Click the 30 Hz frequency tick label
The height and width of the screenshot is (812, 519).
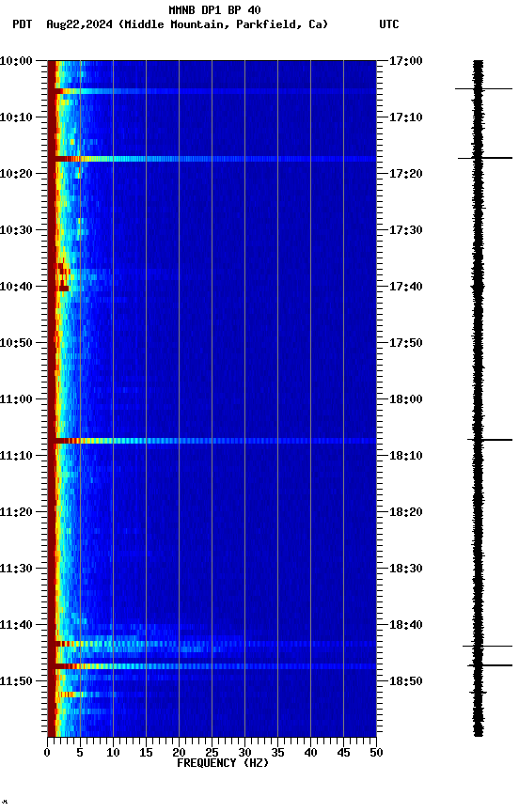tap(245, 753)
